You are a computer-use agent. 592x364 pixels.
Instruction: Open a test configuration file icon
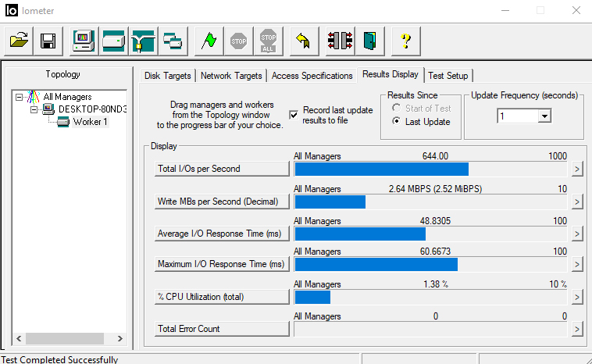pos(20,40)
